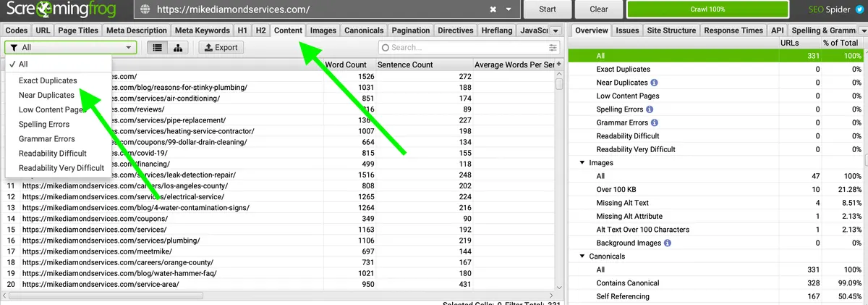
Task: Switch to tree (site structure) view icon
Action: point(177,47)
